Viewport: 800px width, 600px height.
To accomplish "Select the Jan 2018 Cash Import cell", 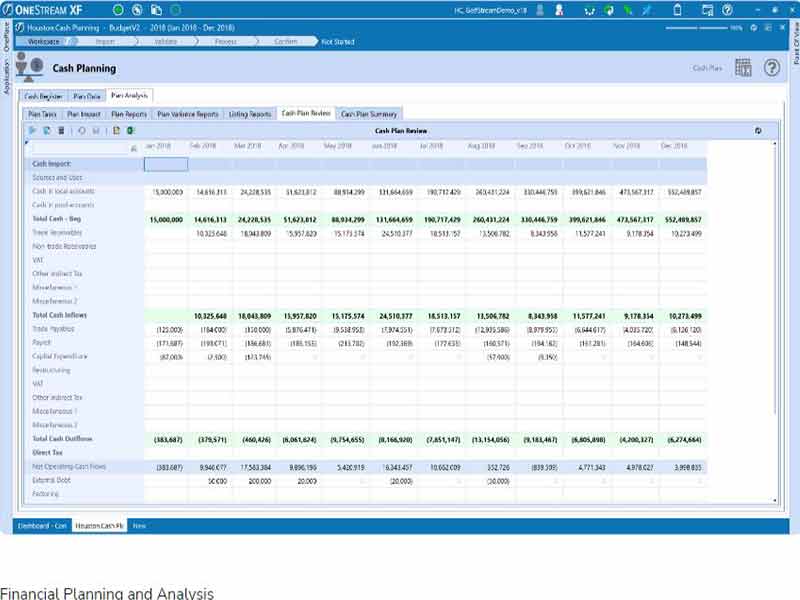I will (165, 164).
